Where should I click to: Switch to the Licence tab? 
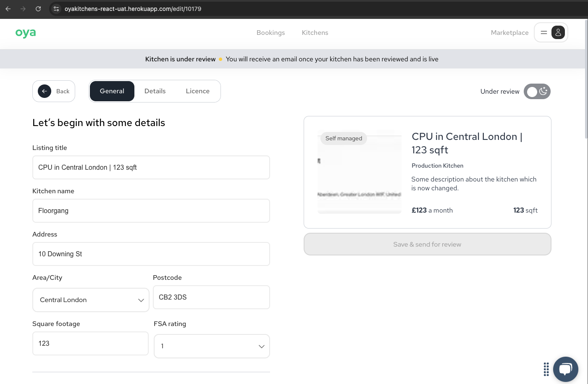point(197,91)
